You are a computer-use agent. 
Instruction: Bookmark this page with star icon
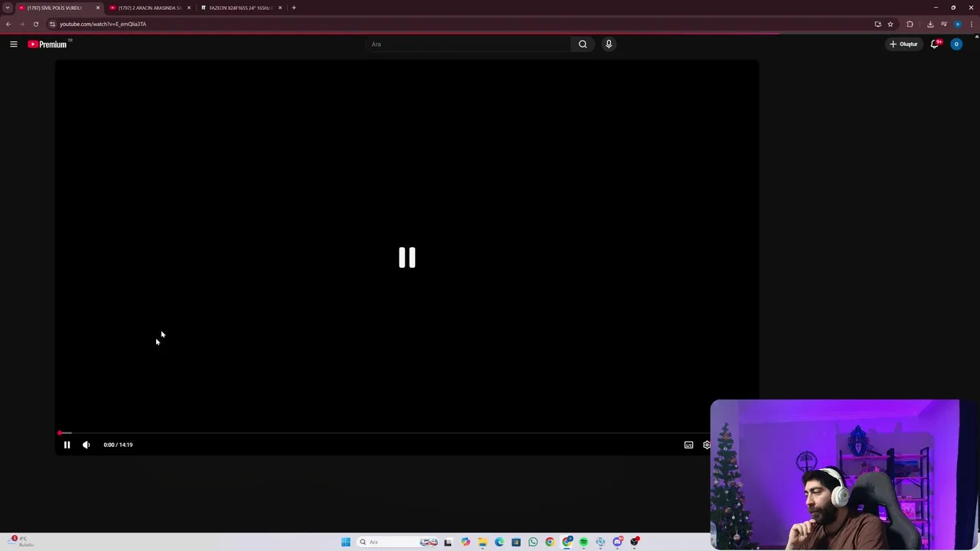click(890, 24)
